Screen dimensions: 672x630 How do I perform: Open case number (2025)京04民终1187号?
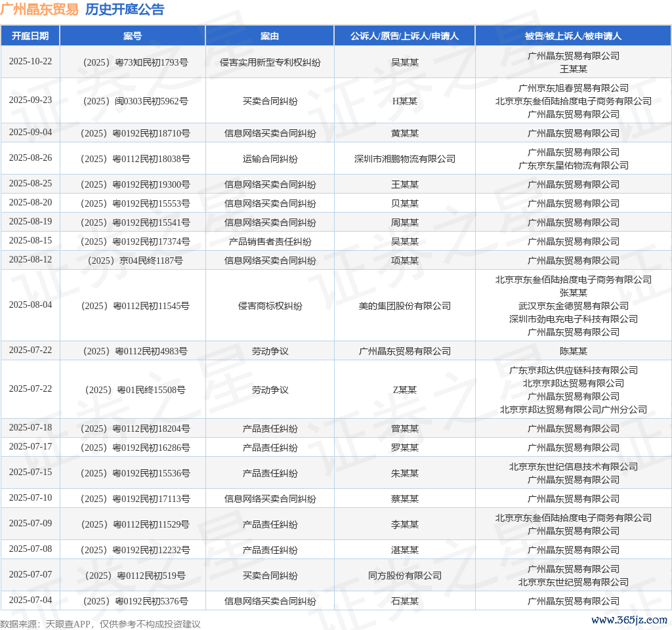[133, 261]
